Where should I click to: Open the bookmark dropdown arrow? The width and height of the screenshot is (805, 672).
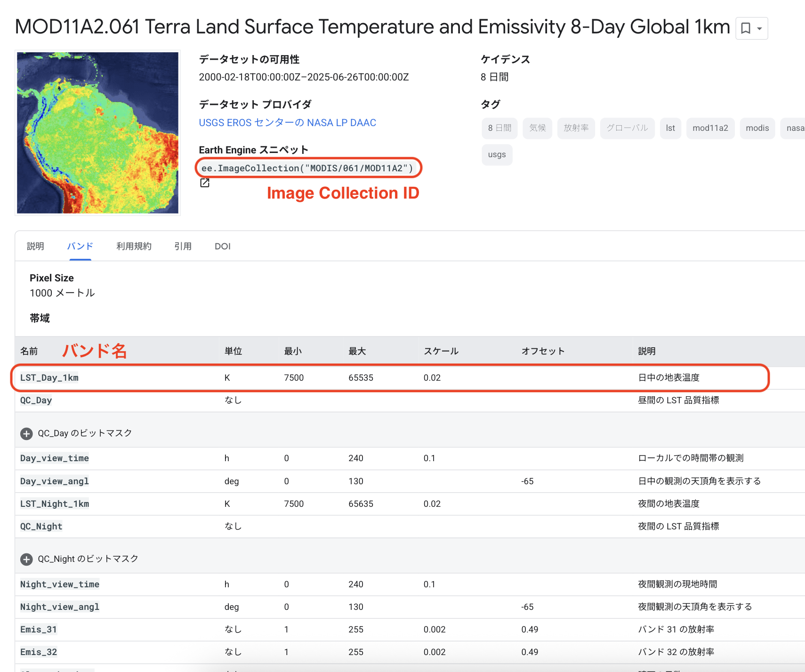pos(759,28)
